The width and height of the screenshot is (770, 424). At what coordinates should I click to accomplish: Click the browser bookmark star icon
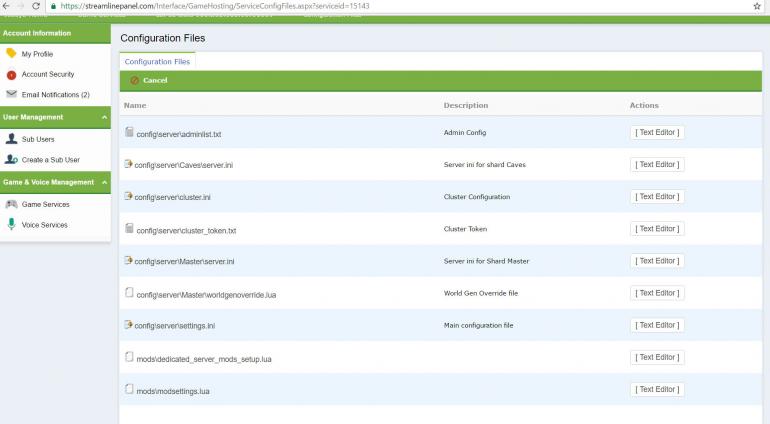756,6
